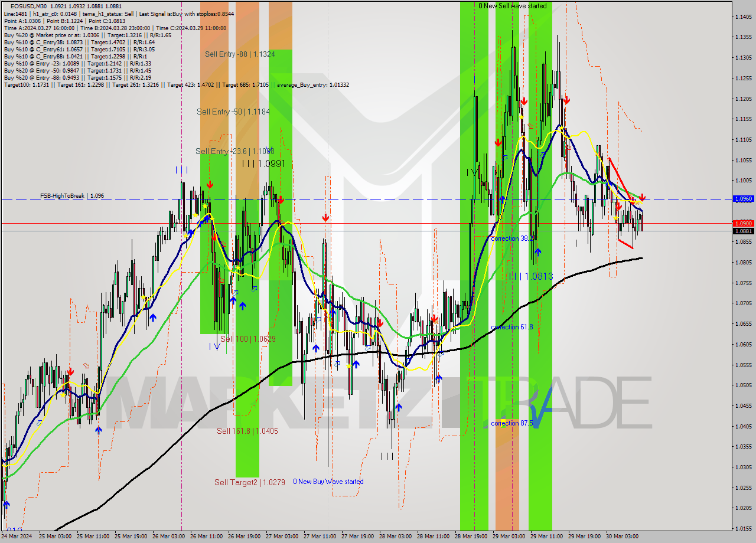Select the 'Sell 100 | 1.0629' label
This screenshot has width=756, height=543.
click(247, 339)
